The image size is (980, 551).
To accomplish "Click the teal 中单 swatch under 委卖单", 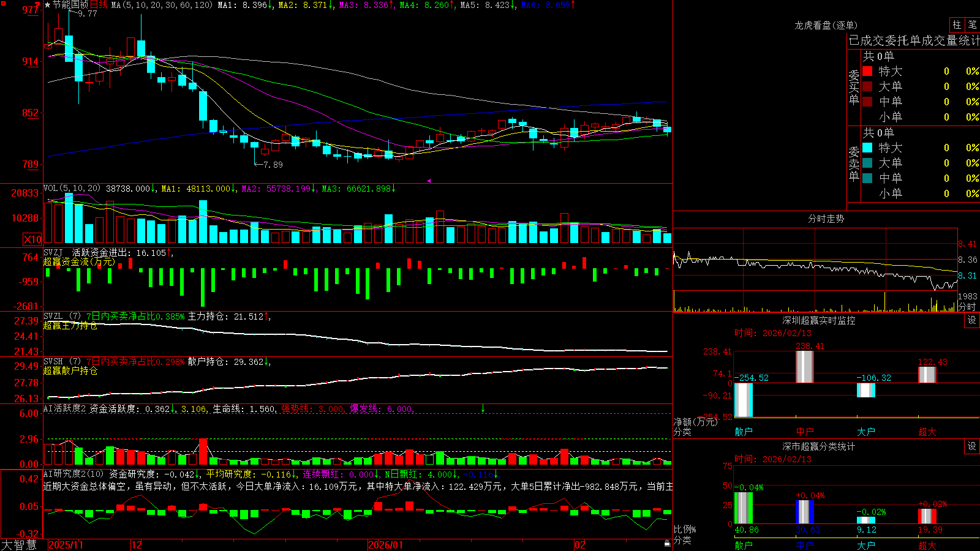I will [867, 178].
